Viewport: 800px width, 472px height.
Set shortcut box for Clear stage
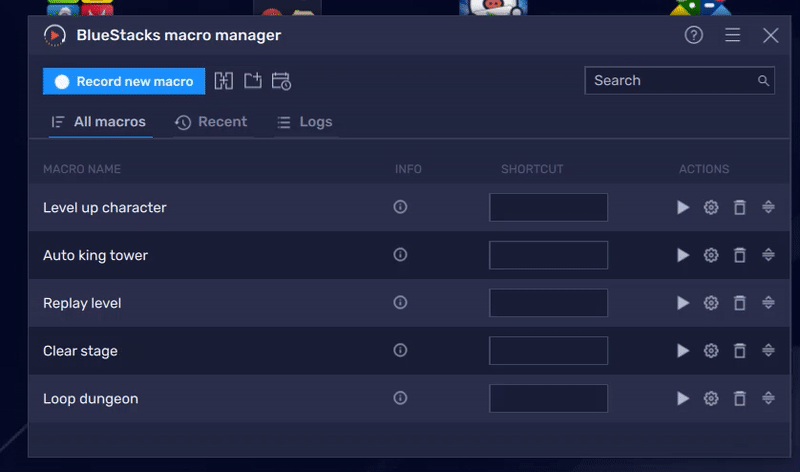click(548, 351)
